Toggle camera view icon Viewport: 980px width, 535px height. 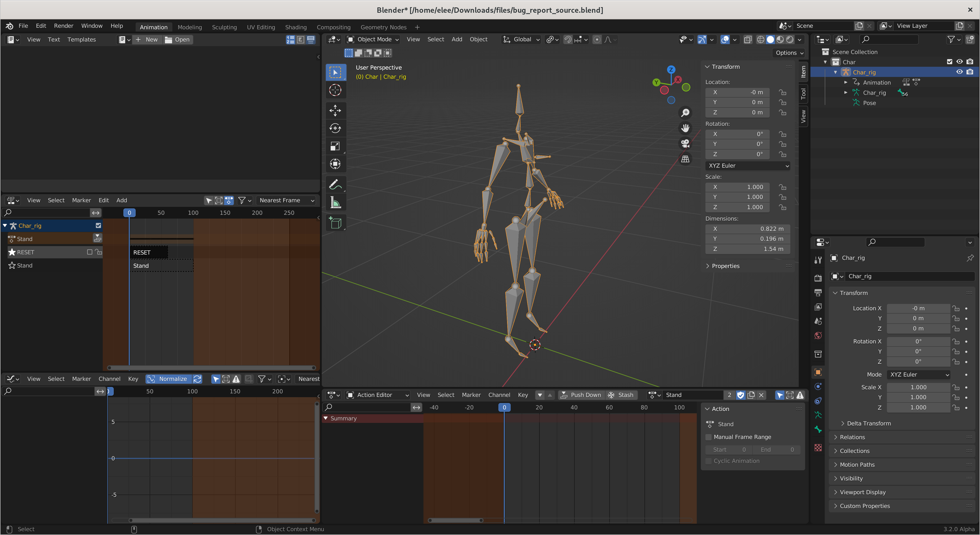coord(685,143)
